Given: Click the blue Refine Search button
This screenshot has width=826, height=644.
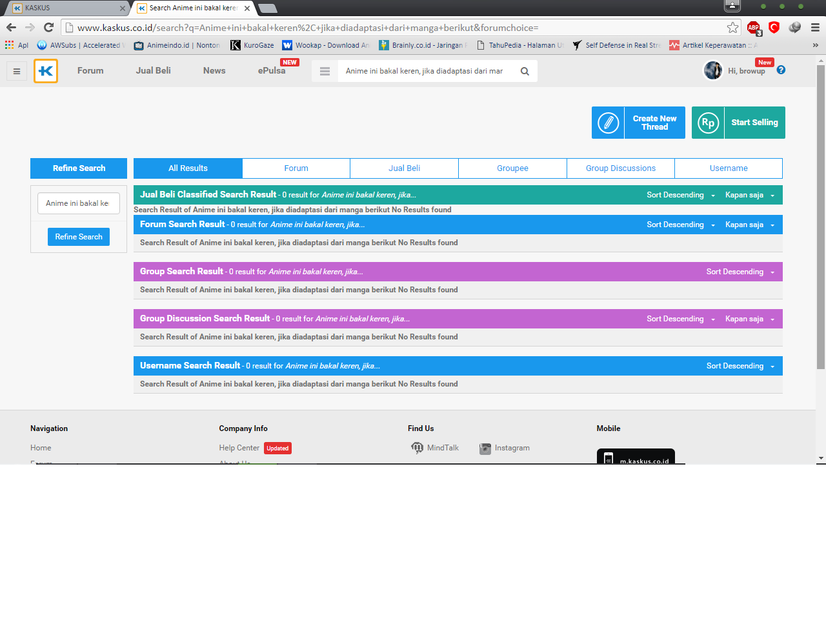Looking at the screenshot, I should (79, 237).
